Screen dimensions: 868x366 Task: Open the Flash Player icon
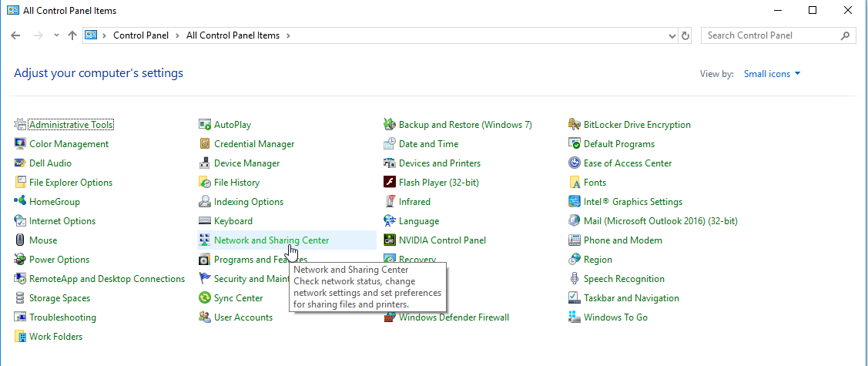pos(390,182)
